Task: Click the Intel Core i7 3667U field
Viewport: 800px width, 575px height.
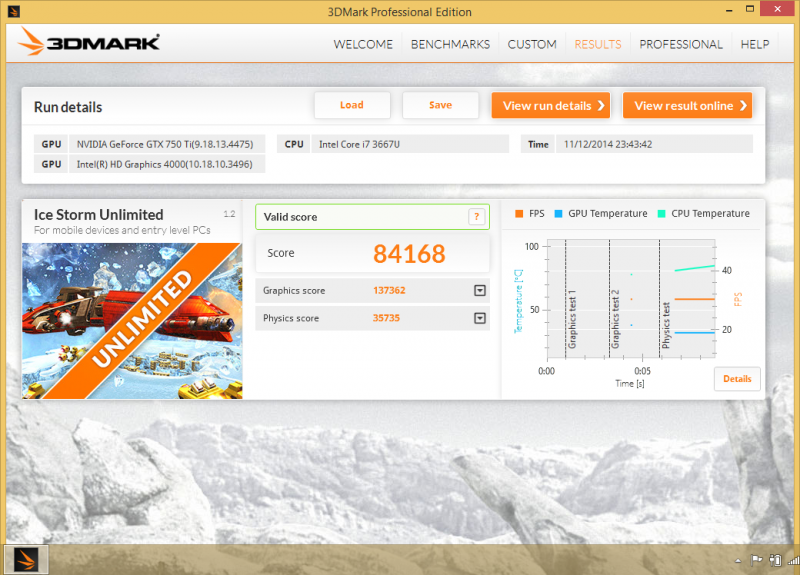Action: [410, 144]
